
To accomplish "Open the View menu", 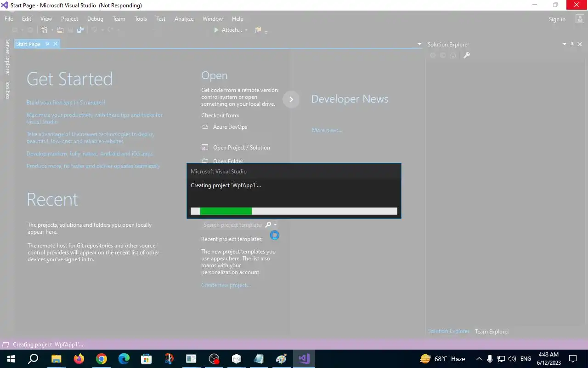I will pyautogui.click(x=46, y=19).
